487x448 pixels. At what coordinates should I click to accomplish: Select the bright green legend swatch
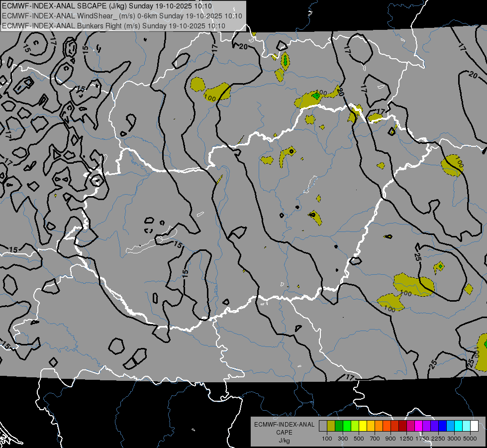(347, 426)
